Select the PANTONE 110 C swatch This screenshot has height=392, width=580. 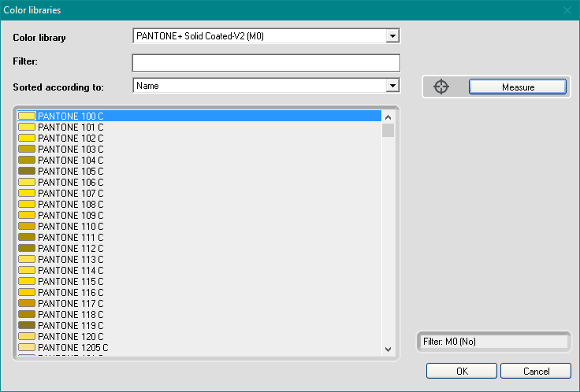[x=27, y=226]
